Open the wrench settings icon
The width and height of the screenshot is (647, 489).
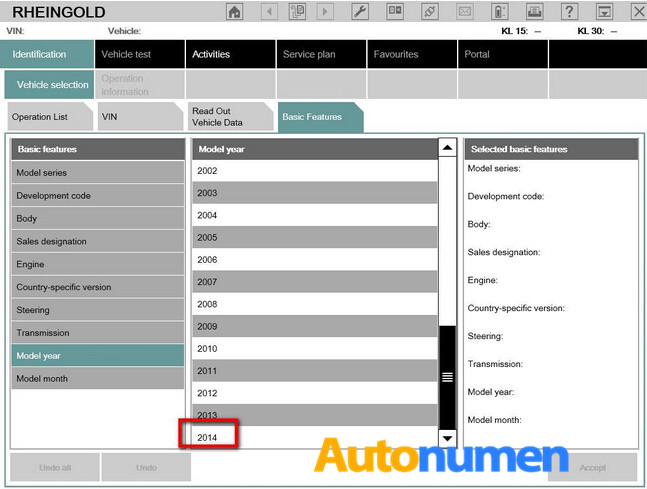pos(360,12)
